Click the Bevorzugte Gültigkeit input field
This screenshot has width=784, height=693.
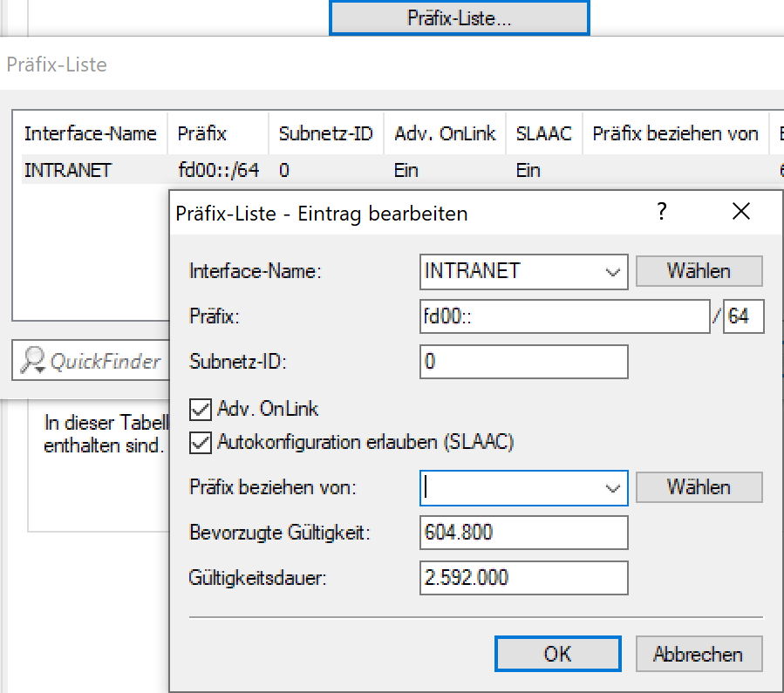click(x=523, y=532)
